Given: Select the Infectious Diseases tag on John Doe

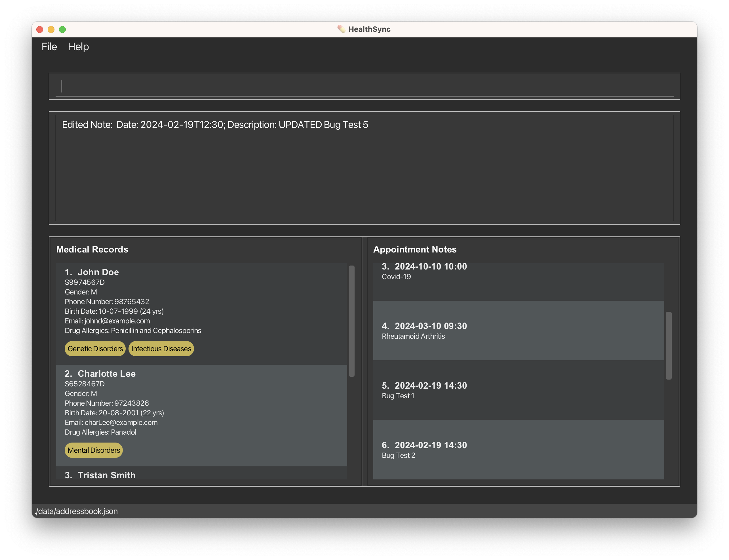Looking at the screenshot, I should [161, 348].
